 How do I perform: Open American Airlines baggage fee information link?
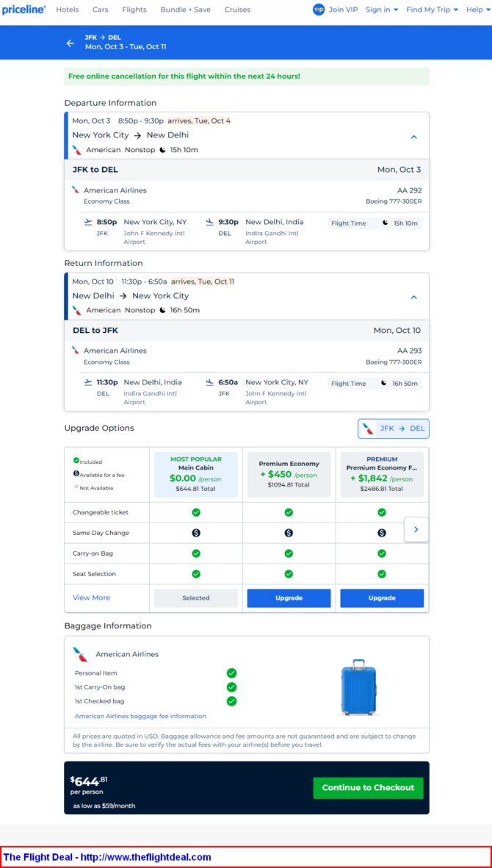140,717
